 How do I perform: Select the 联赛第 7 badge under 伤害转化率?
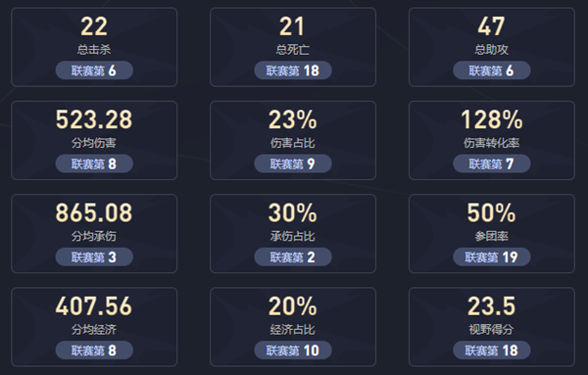492,164
